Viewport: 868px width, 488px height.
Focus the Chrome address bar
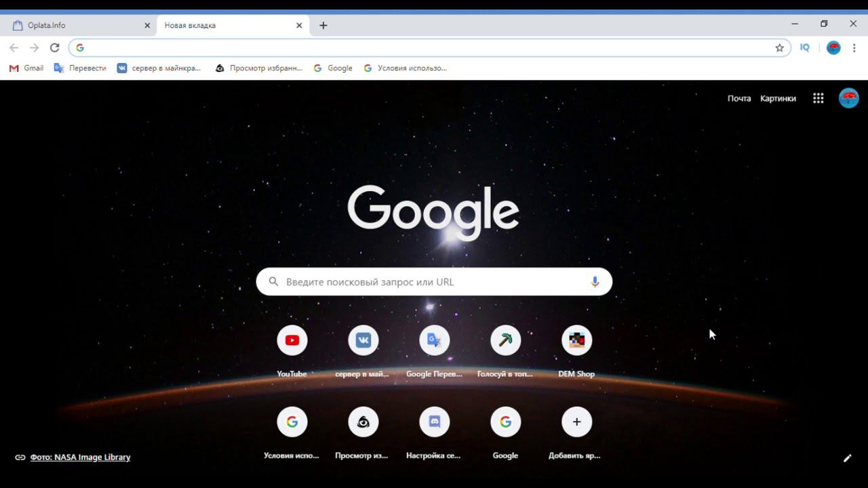pos(430,48)
